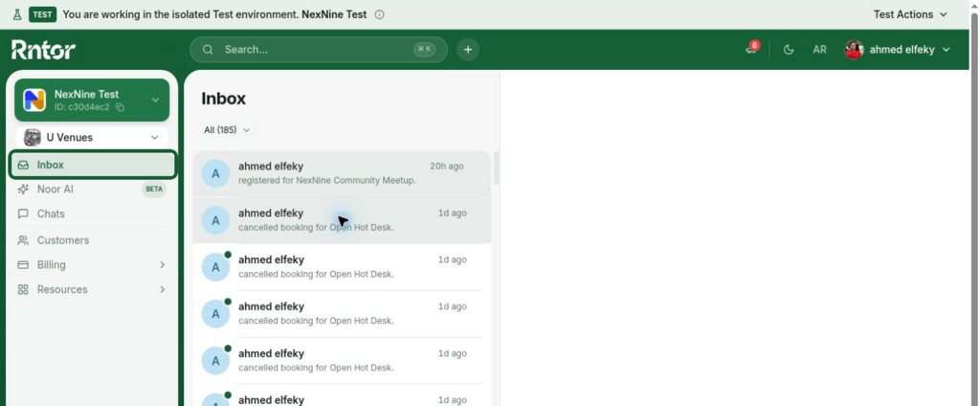This screenshot has width=980, height=406.
Task: Click avatar on the 20h ago message
Action: 215,173
